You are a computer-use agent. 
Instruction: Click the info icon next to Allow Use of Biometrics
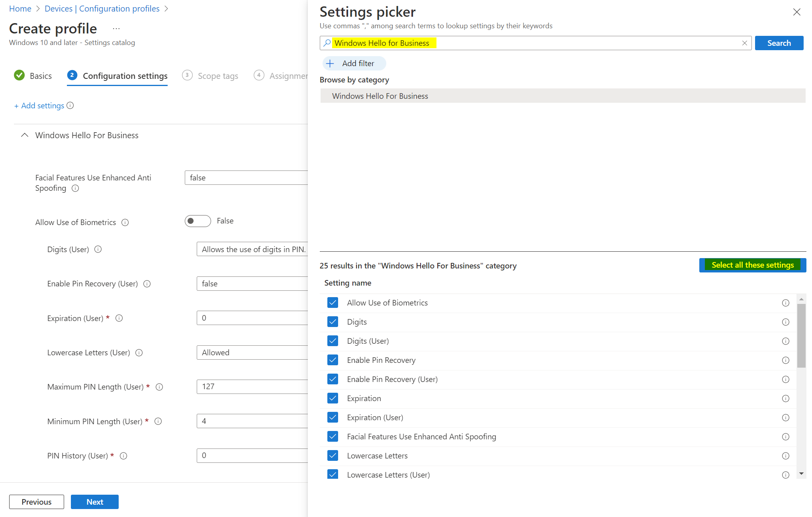(125, 222)
